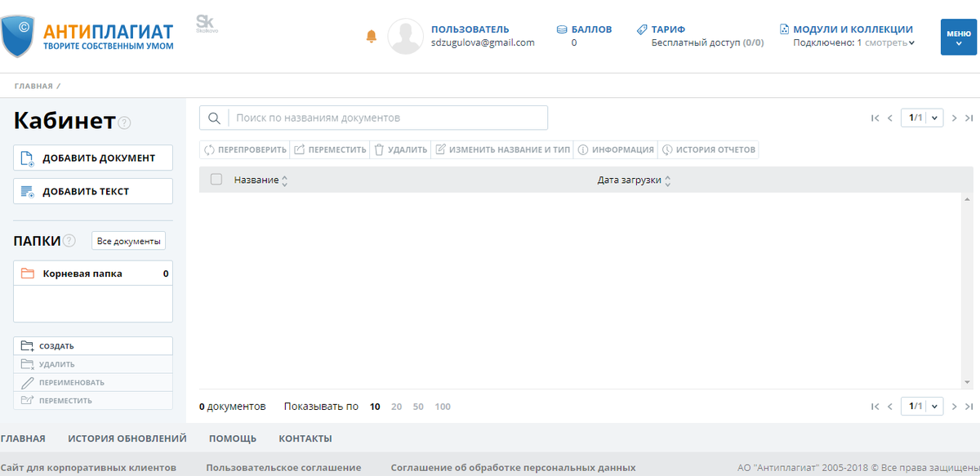This screenshot has height=476, width=980.
Task: Open the user avatar photo
Action: click(x=406, y=36)
